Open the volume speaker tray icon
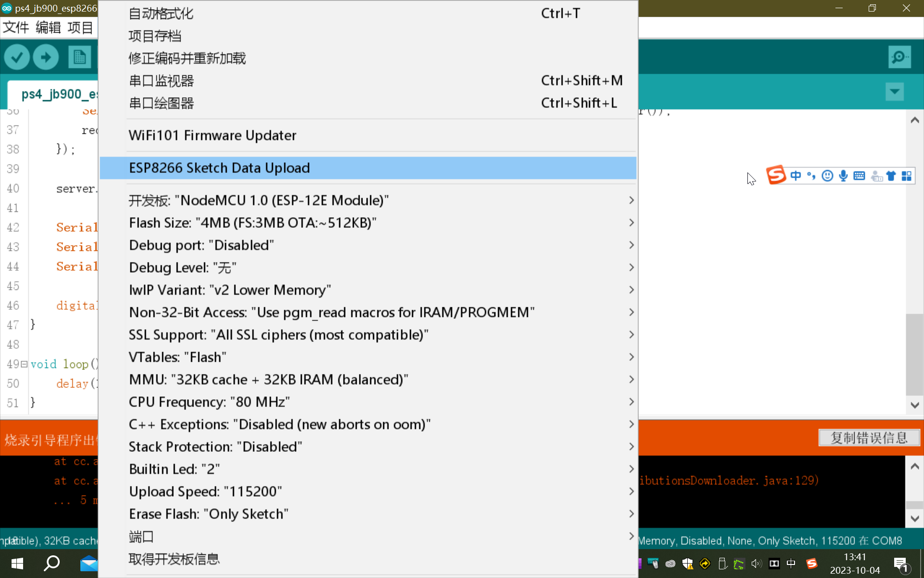The image size is (924, 578). [757, 563]
